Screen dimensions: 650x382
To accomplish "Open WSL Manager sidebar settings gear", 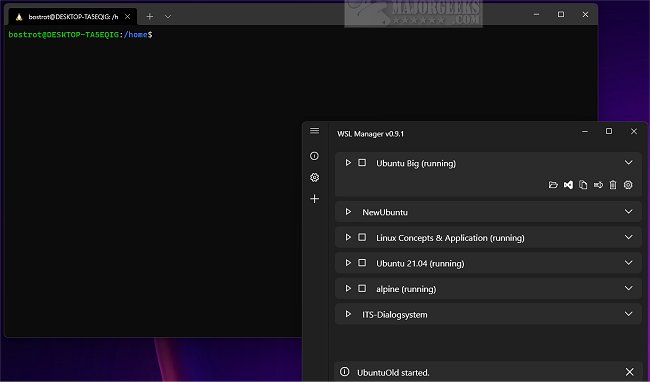I will tap(315, 177).
